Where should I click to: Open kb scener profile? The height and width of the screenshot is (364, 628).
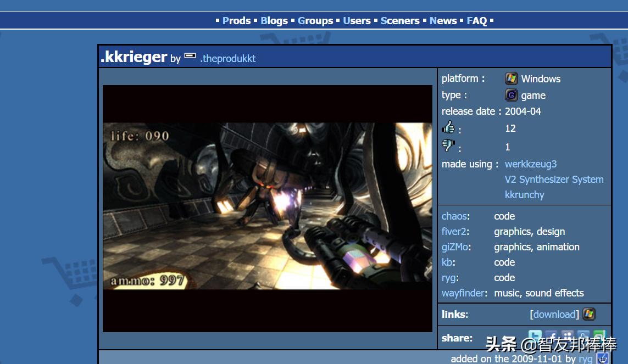[447, 262]
